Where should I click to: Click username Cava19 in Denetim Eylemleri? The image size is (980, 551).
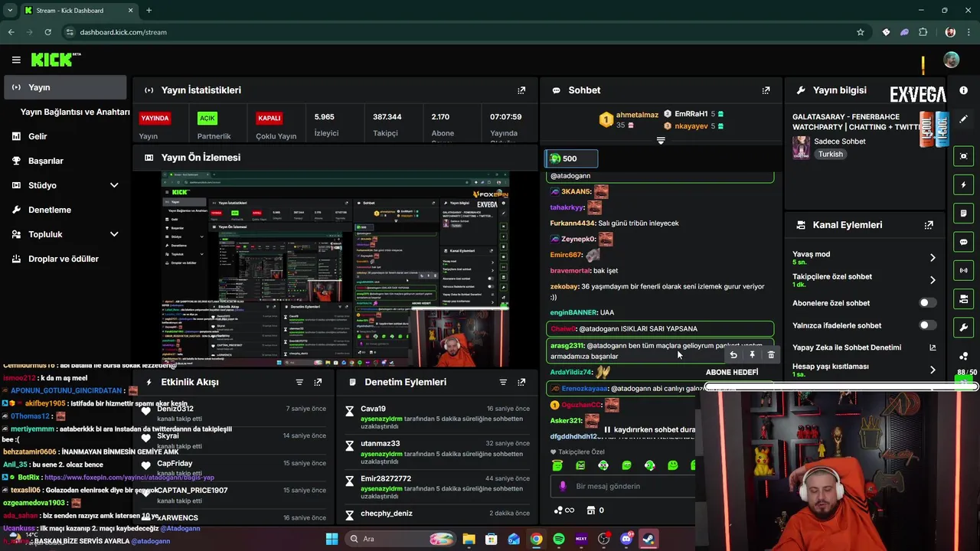tap(374, 409)
